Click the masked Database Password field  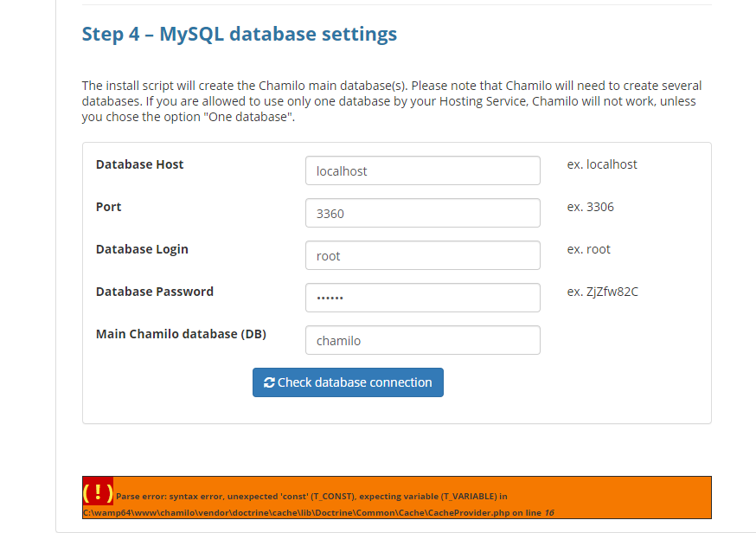pos(422,298)
